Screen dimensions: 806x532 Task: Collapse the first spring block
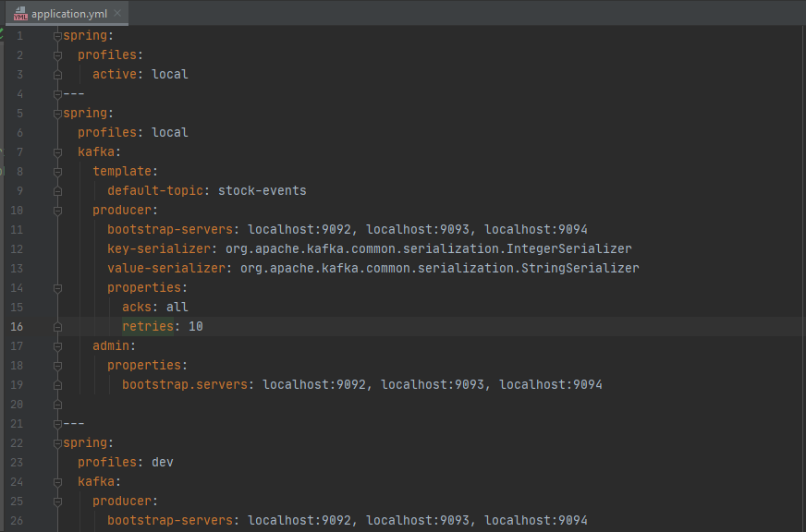(57, 35)
